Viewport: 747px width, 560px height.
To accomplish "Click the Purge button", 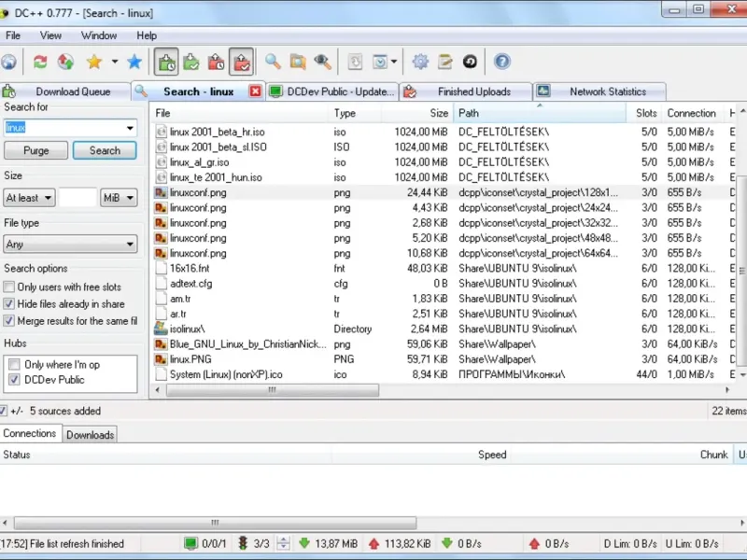I will click(36, 150).
